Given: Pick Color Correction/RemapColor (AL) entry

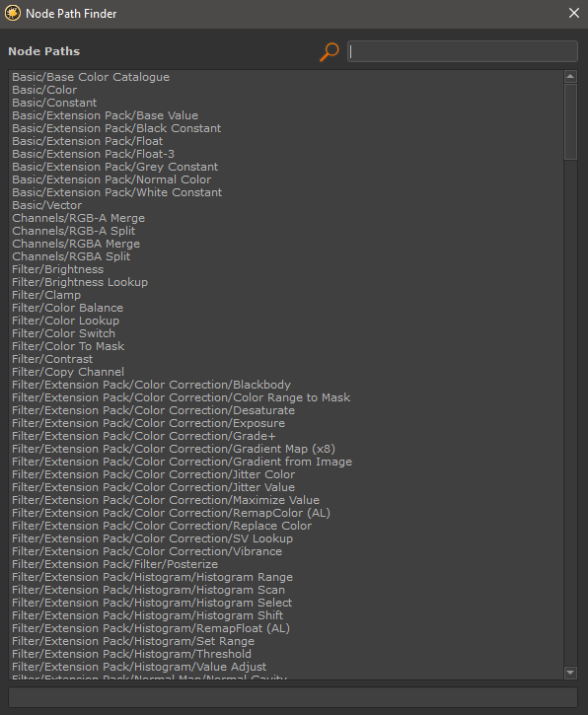Looking at the screenshot, I should 171,513.
